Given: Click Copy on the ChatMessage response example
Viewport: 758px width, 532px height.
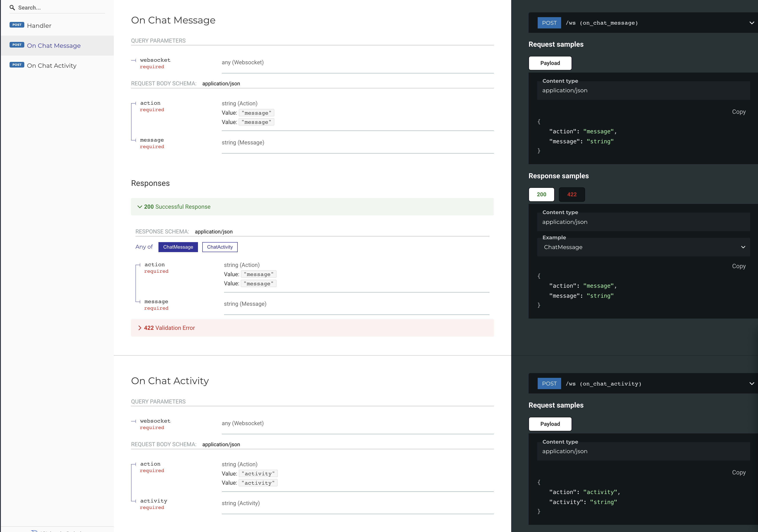Looking at the screenshot, I should (x=739, y=266).
